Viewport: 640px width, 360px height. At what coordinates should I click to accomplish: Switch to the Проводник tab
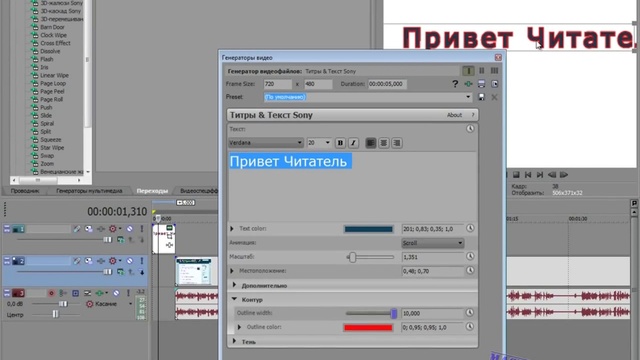(25, 191)
